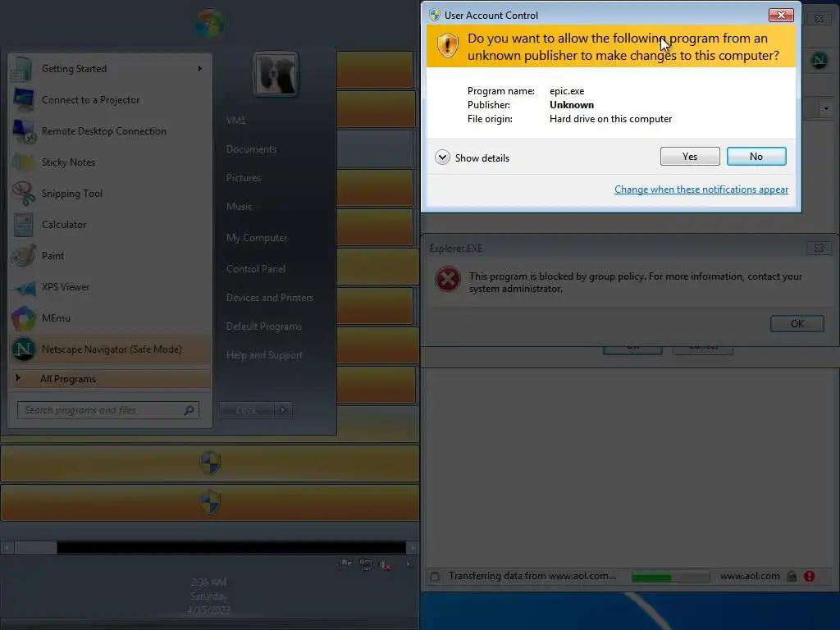Click the Action Center flag tray icon

pyautogui.click(x=345, y=564)
